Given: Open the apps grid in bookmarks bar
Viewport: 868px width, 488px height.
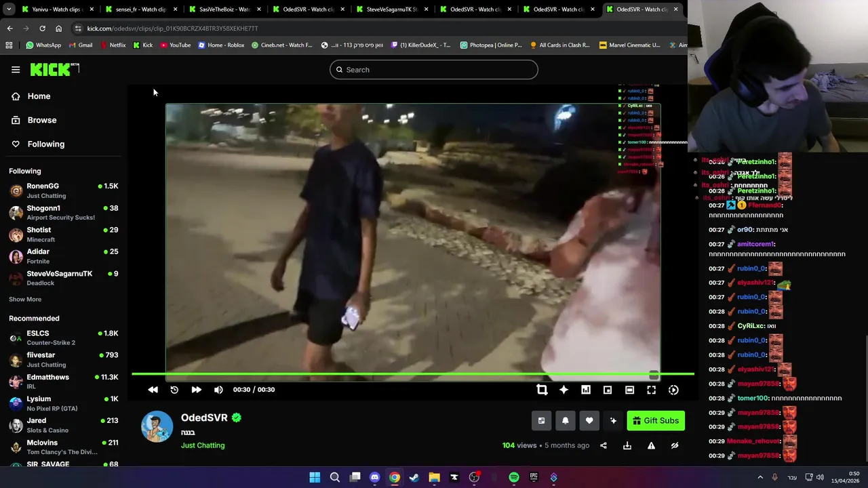Looking at the screenshot, I should point(9,45).
